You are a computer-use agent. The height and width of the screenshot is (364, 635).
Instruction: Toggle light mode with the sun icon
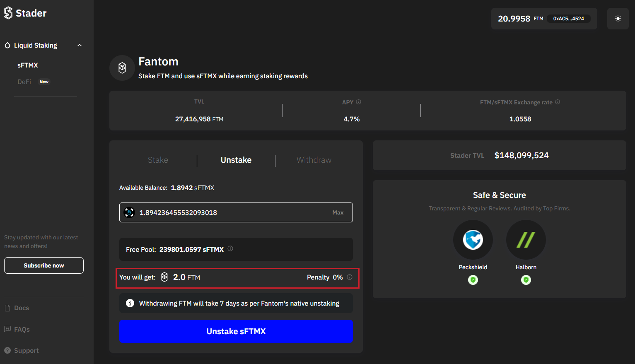[x=618, y=19]
